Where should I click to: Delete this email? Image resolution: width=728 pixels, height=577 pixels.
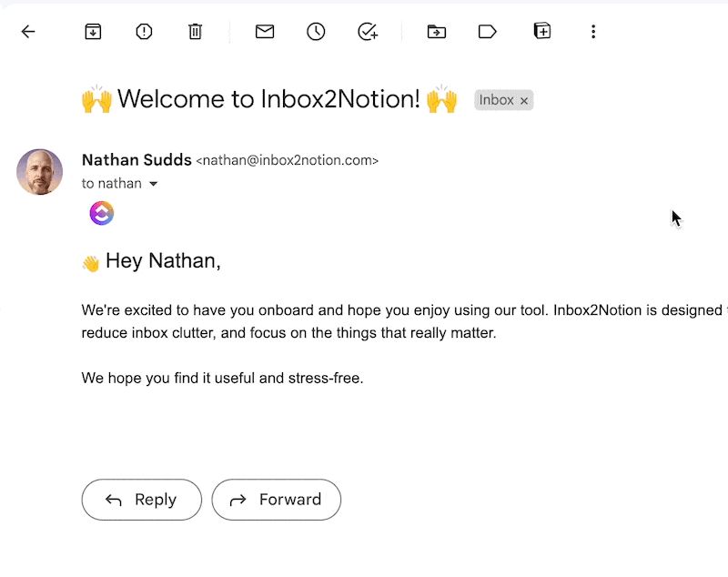(x=195, y=31)
